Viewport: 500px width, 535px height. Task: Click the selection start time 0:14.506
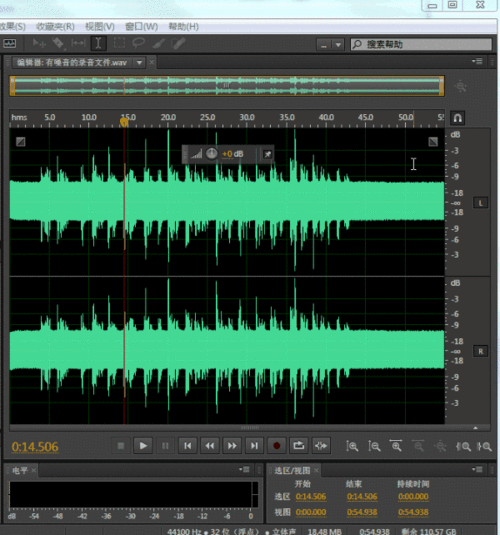(311, 496)
